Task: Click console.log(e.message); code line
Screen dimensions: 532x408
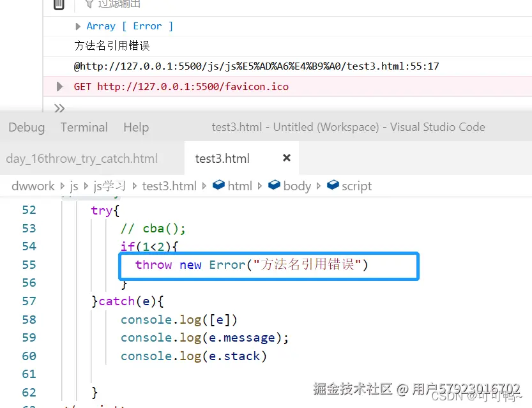Action: tap(204, 338)
